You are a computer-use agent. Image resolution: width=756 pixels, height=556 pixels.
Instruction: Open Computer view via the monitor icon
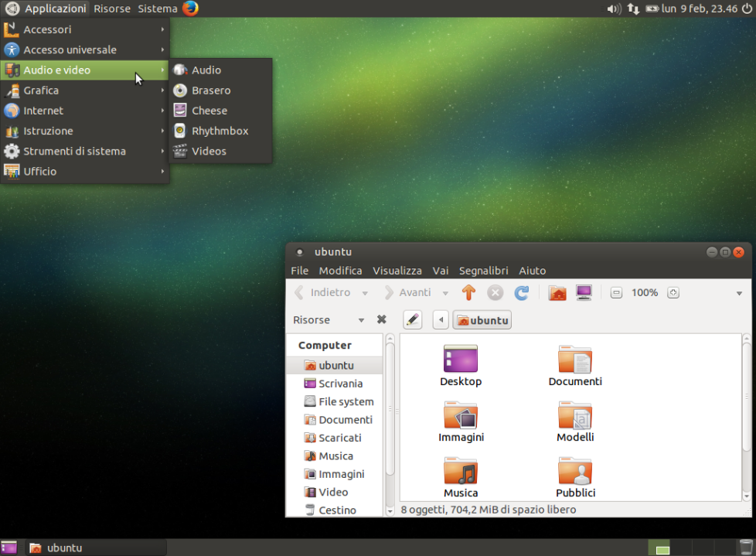tap(584, 293)
